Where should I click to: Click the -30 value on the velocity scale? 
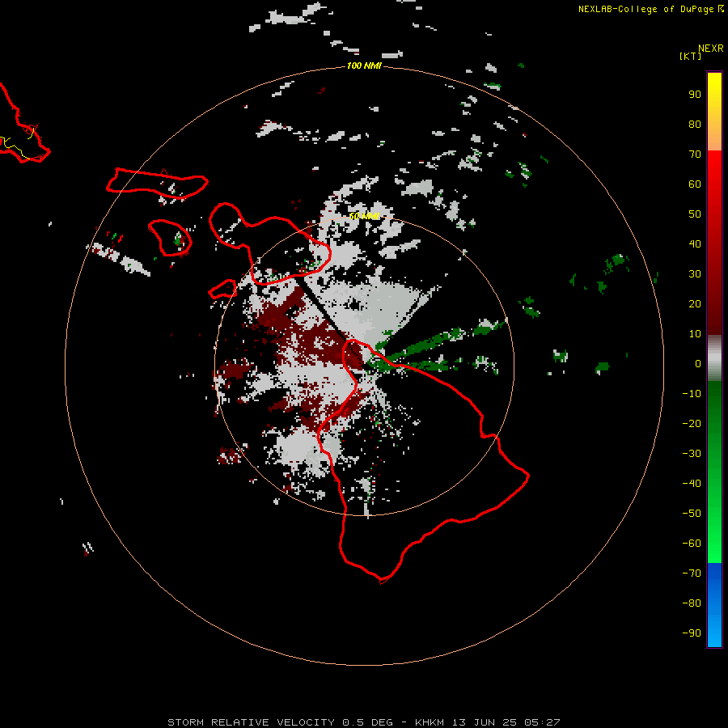(692, 454)
